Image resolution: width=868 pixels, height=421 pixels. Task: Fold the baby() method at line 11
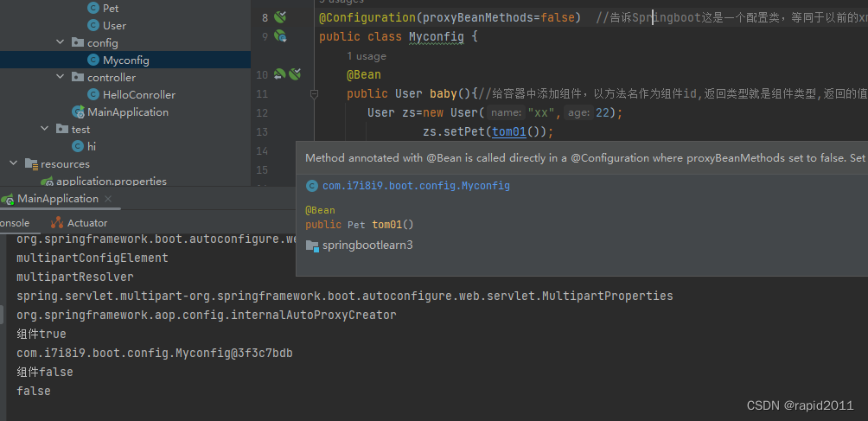tap(314, 94)
